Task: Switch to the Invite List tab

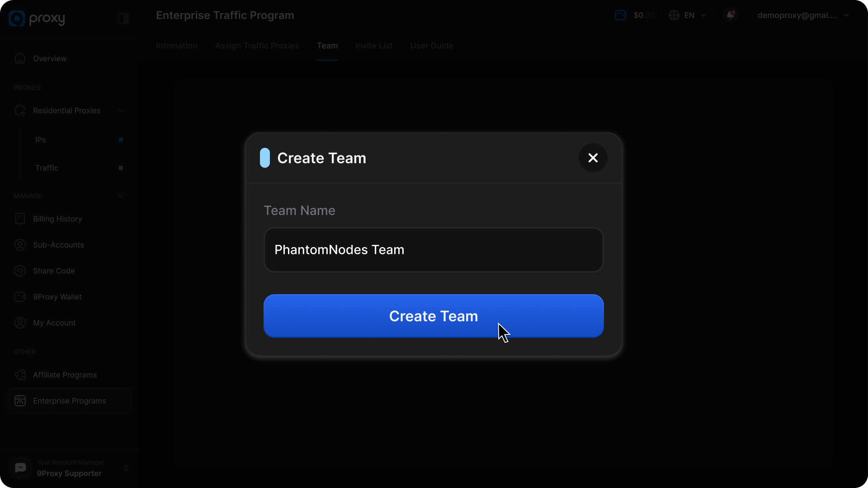Action: (373, 46)
